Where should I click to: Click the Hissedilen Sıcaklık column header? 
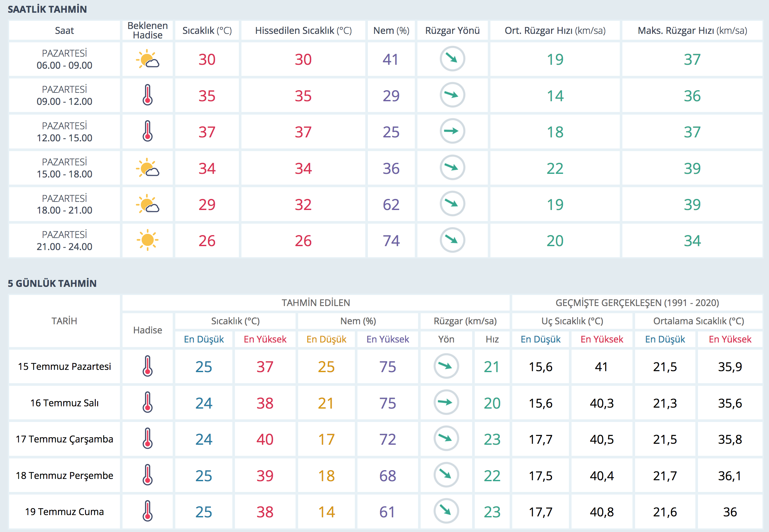[x=303, y=31]
